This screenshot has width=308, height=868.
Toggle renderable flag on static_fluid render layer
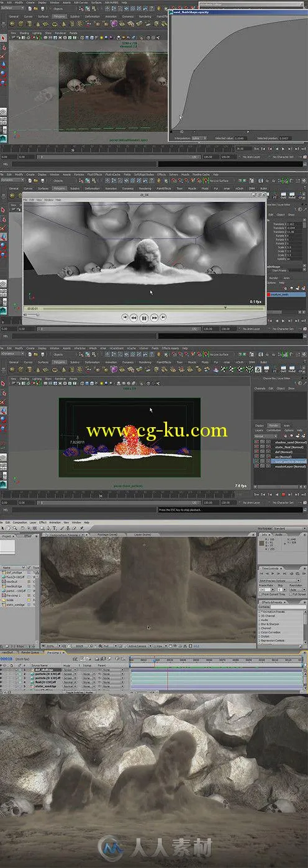pos(257,446)
